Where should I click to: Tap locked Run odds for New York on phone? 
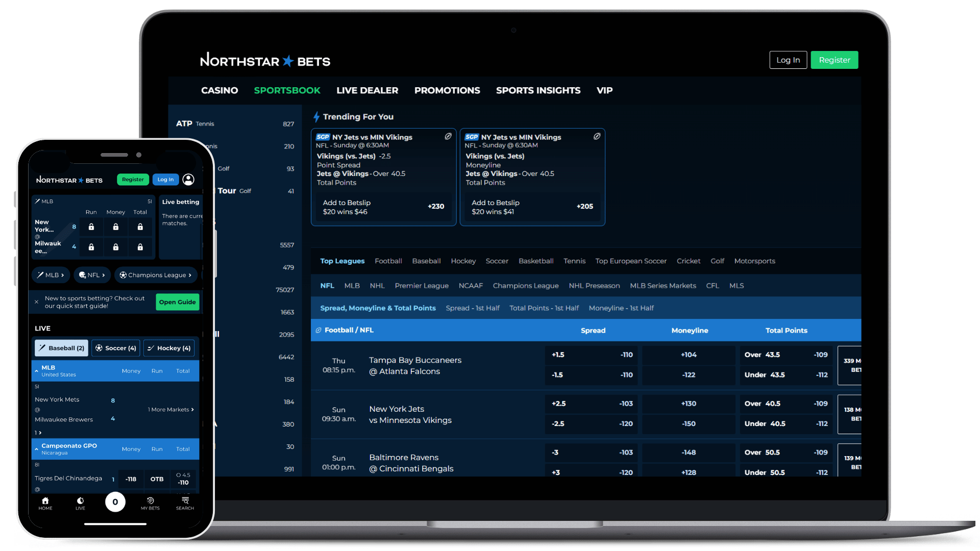pos(91,227)
